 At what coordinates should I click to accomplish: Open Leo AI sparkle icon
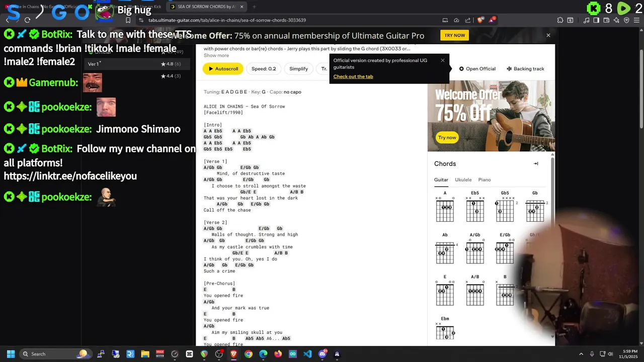pyautogui.click(x=616, y=20)
